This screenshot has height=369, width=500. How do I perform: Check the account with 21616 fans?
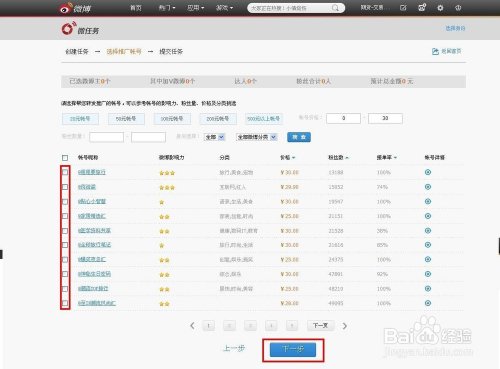pyautogui.click(x=65, y=245)
